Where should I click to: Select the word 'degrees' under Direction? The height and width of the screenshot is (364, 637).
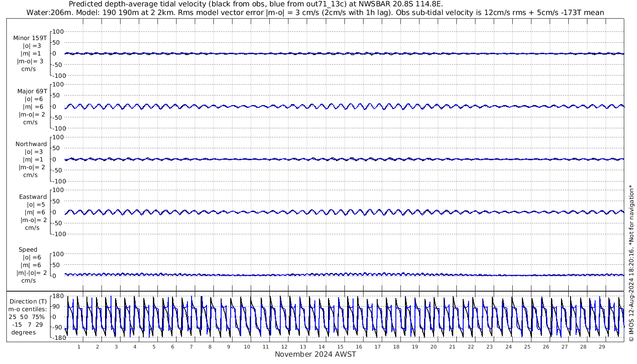pyautogui.click(x=24, y=333)
